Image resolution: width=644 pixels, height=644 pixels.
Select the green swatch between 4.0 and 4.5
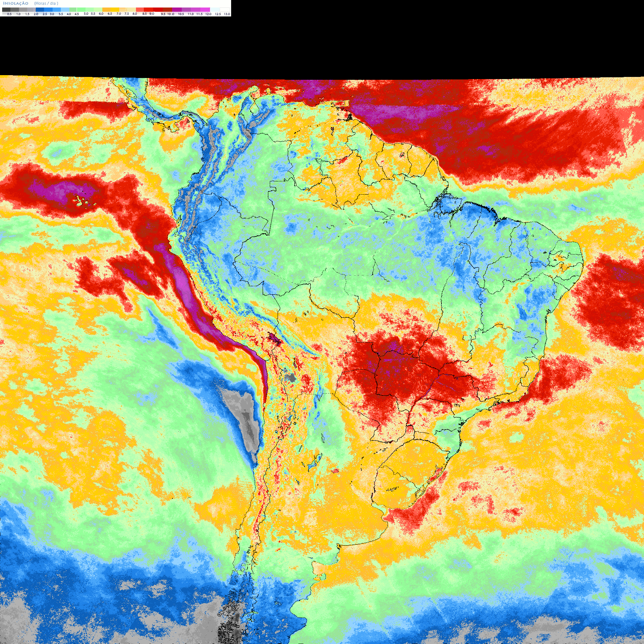click(x=73, y=10)
